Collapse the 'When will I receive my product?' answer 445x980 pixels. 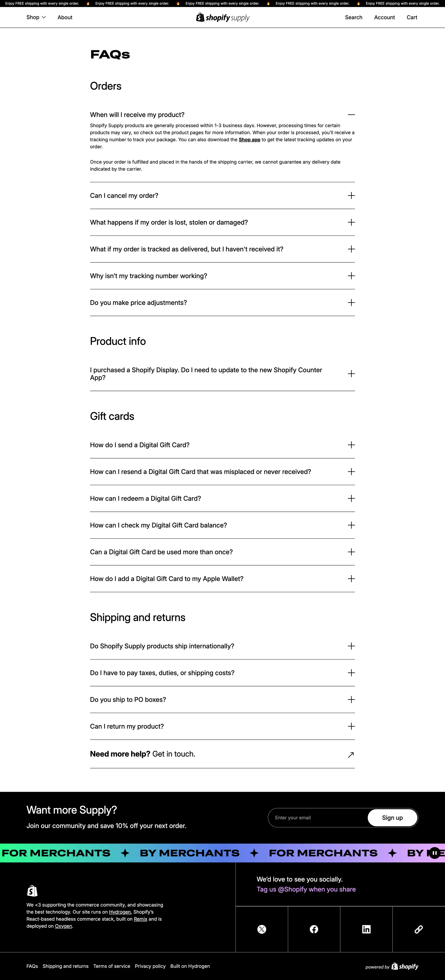351,114
